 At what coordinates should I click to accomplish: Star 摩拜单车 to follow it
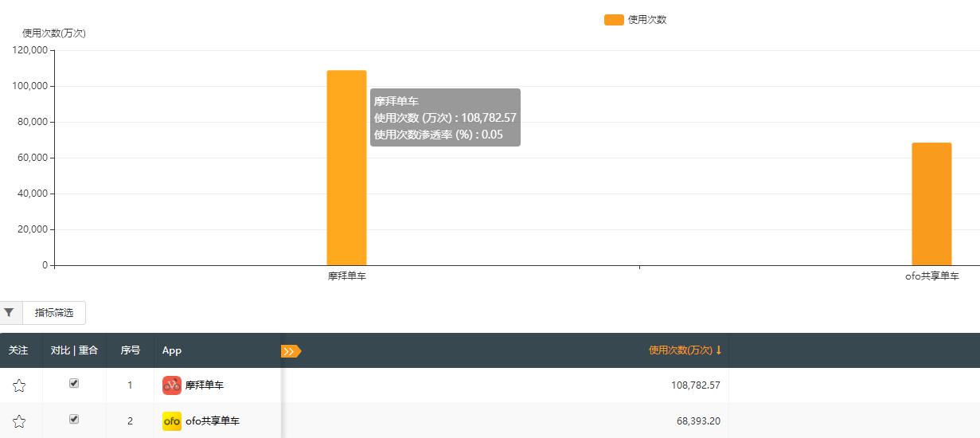point(19,385)
